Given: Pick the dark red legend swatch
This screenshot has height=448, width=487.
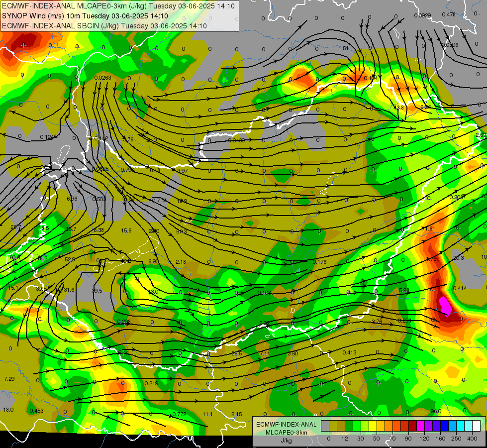Looking at the screenshot, I should 412,426.
